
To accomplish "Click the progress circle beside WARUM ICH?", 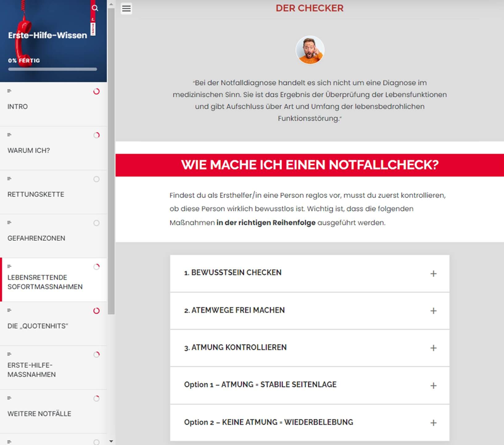I will (x=96, y=135).
